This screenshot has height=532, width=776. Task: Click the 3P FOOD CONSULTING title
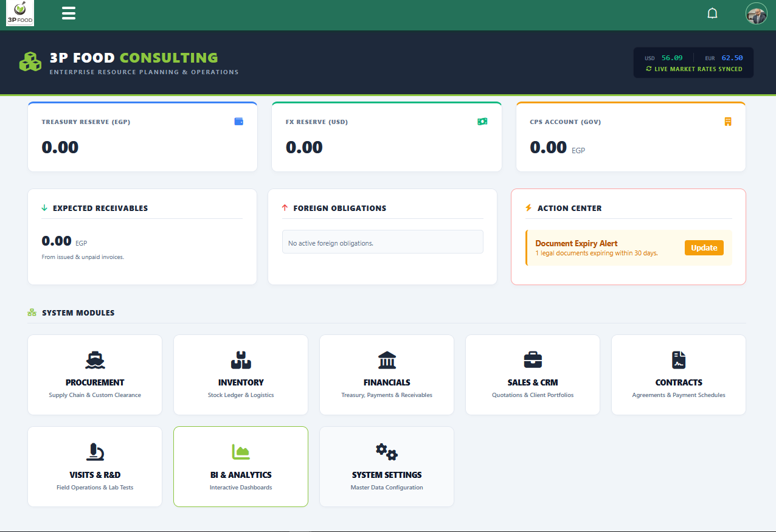134,58
